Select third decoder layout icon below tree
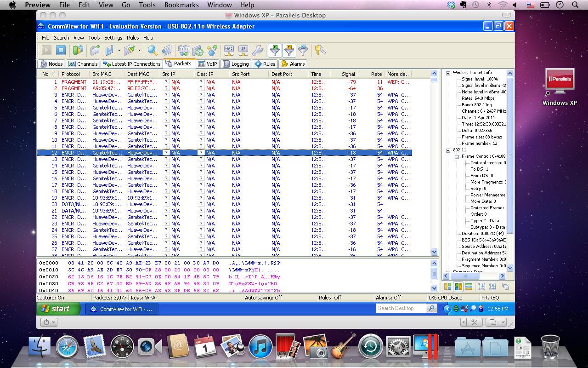 469,287
